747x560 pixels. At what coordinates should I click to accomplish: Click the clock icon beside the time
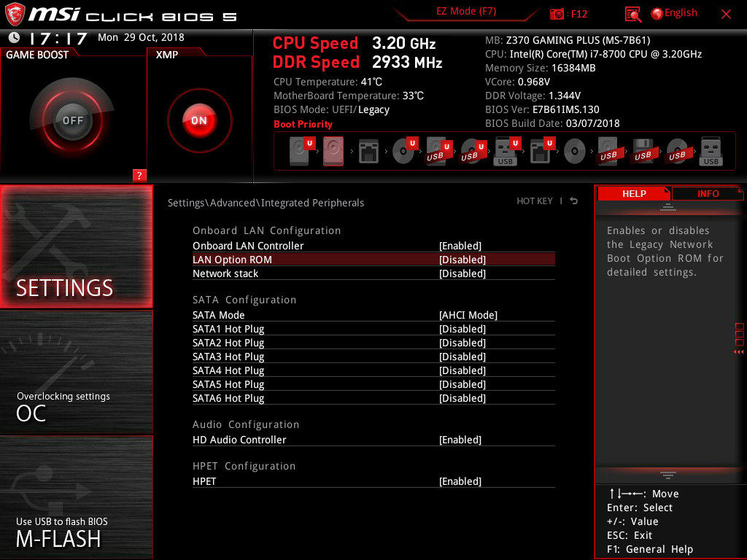pyautogui.click(x=15, y=38)
